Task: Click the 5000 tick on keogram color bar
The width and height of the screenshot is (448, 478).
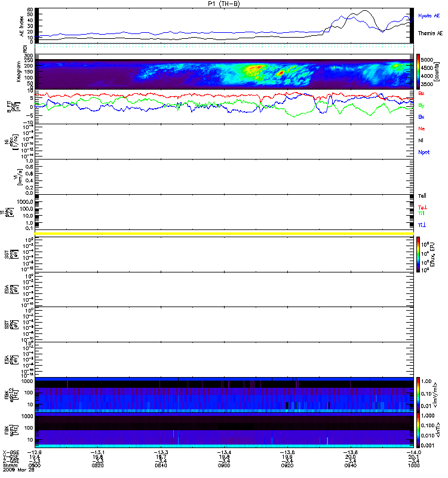Action: [426, 60]
